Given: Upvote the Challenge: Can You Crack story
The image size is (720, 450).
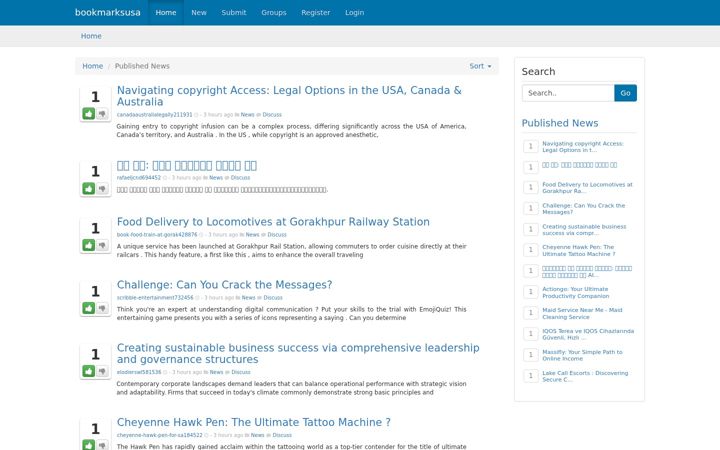Looking at the screenshot, I should (89, 308).
